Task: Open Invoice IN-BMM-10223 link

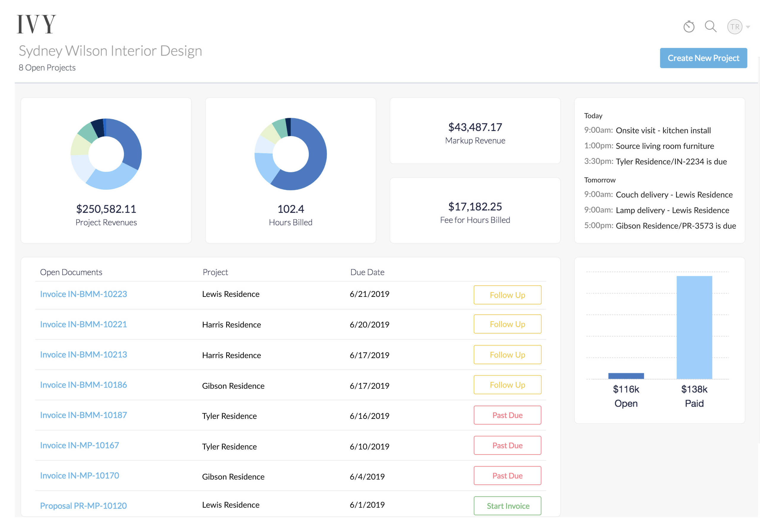Action: pyautogui.click(x=83, y=294)
